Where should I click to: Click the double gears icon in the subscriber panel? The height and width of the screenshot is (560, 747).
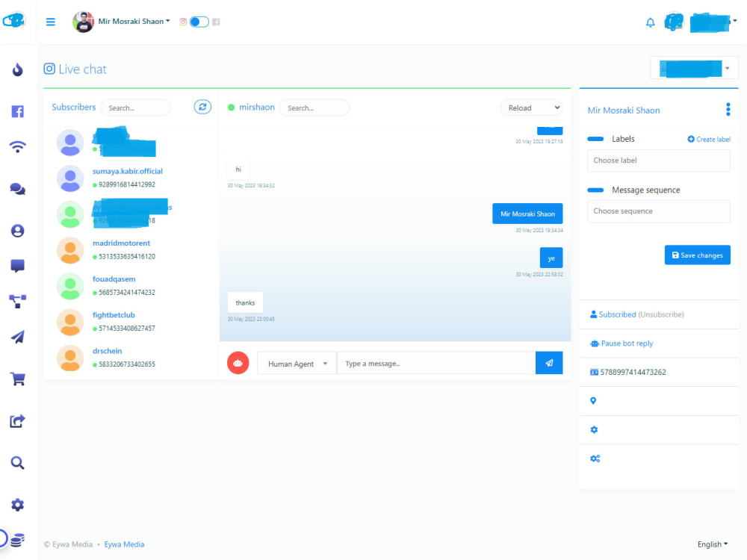click(x=595, y=458)
